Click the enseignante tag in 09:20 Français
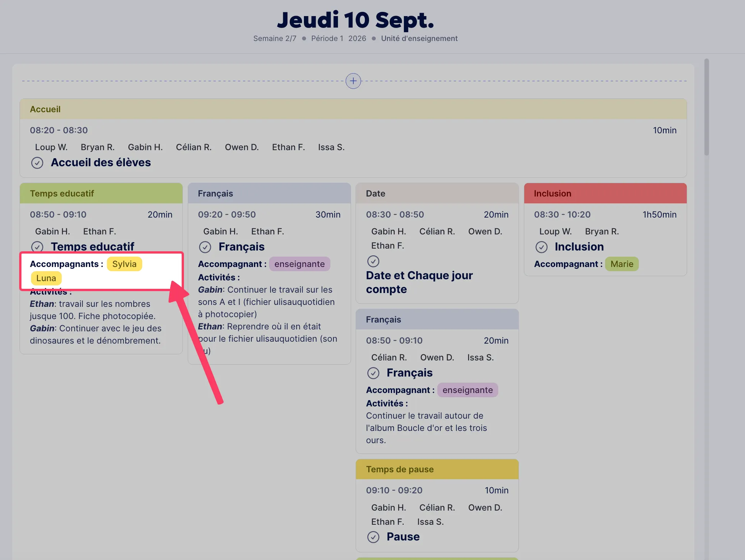 click(x=299, y=264)
